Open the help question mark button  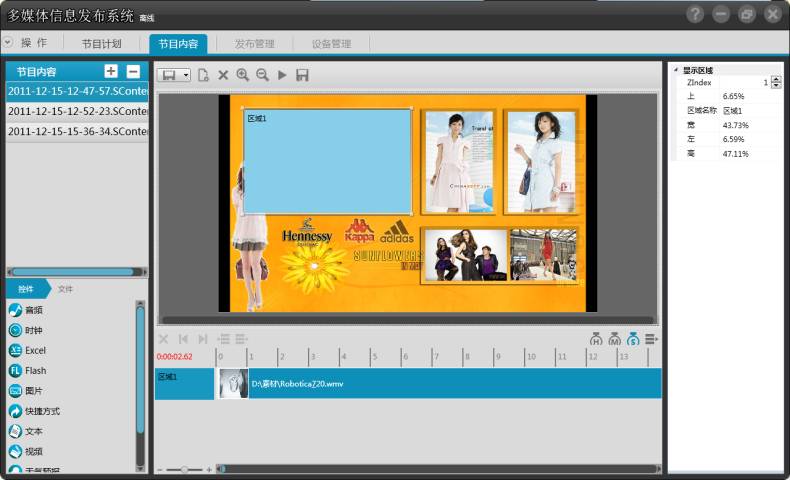coord(695,14)
